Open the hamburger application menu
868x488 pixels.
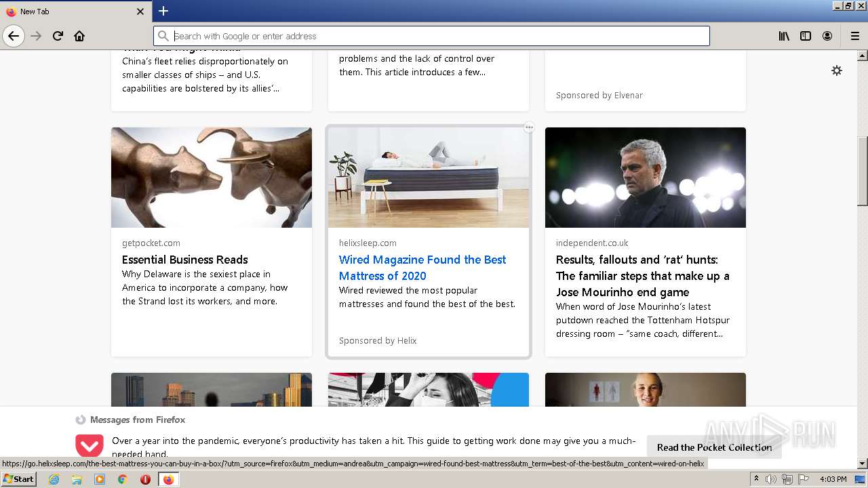pos(854,36)
